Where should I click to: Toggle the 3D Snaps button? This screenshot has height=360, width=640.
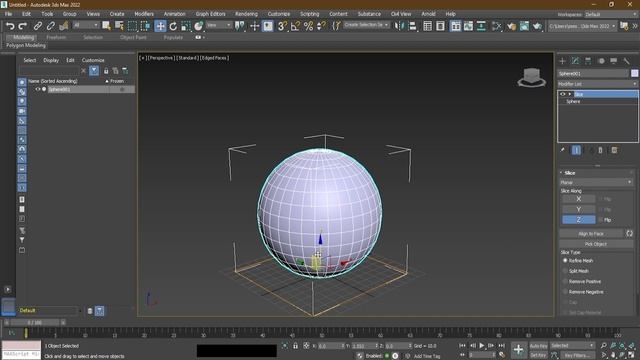(x=282, y=26)
